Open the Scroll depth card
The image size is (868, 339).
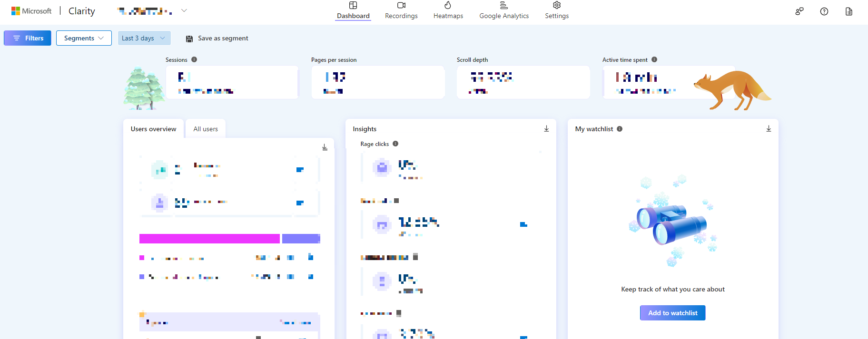523,82
